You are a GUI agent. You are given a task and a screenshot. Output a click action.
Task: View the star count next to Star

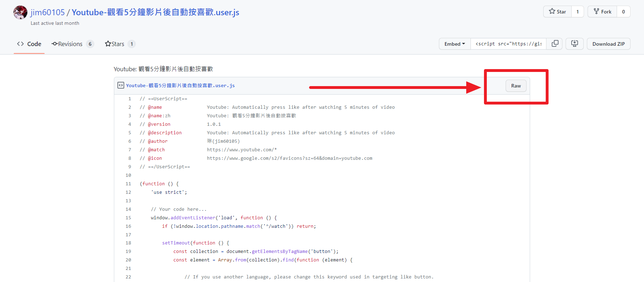[577, 12]
